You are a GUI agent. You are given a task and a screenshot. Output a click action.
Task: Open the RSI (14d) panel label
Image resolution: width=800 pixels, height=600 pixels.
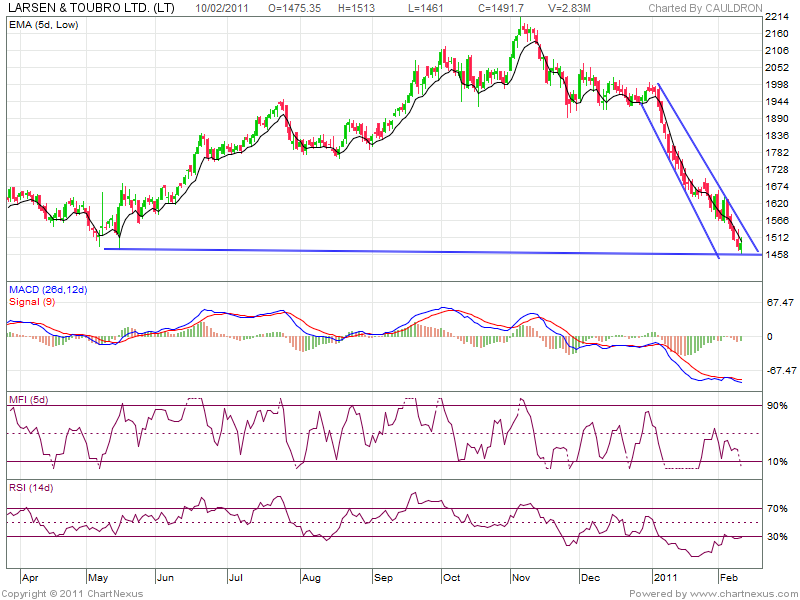tap(32, 487)
